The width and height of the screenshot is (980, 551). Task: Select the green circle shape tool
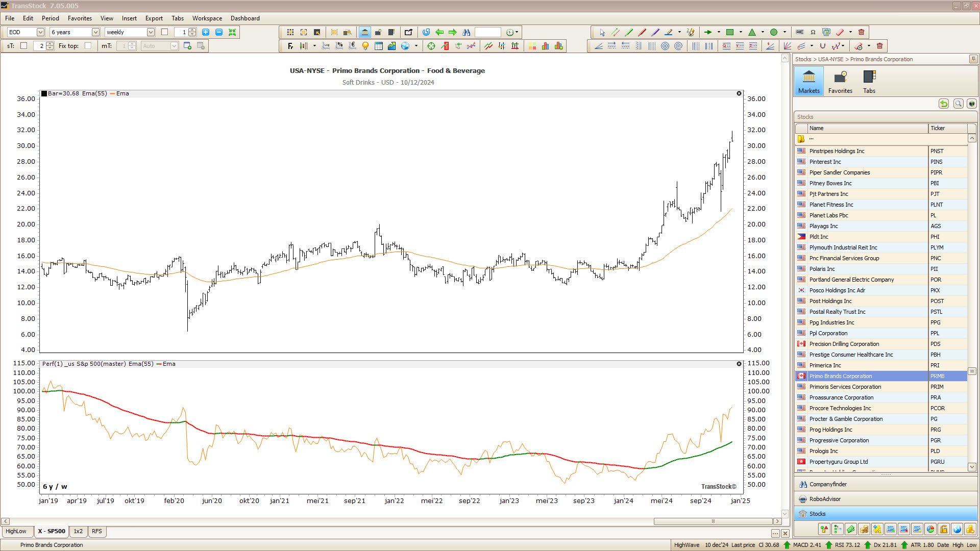[774, 32]
